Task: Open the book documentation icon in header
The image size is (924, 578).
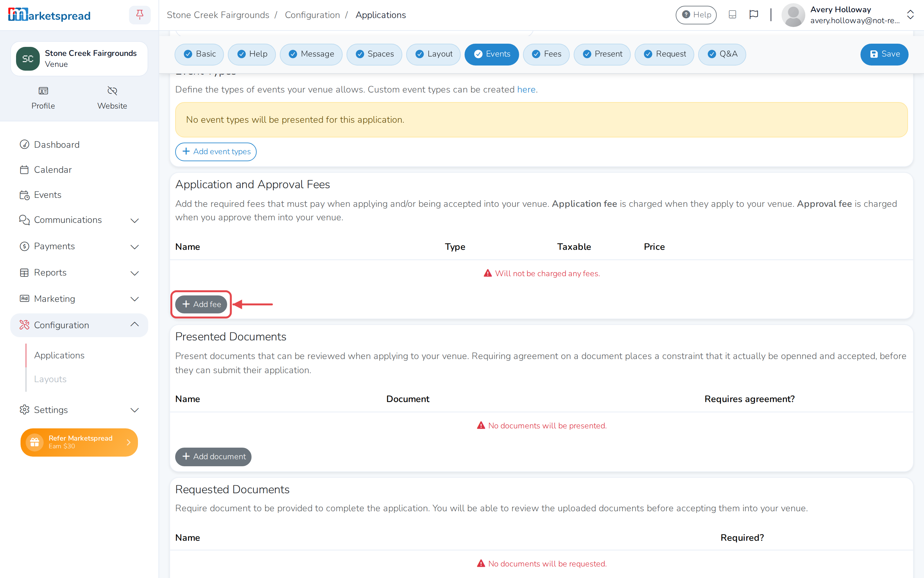Action: (732, 15)
